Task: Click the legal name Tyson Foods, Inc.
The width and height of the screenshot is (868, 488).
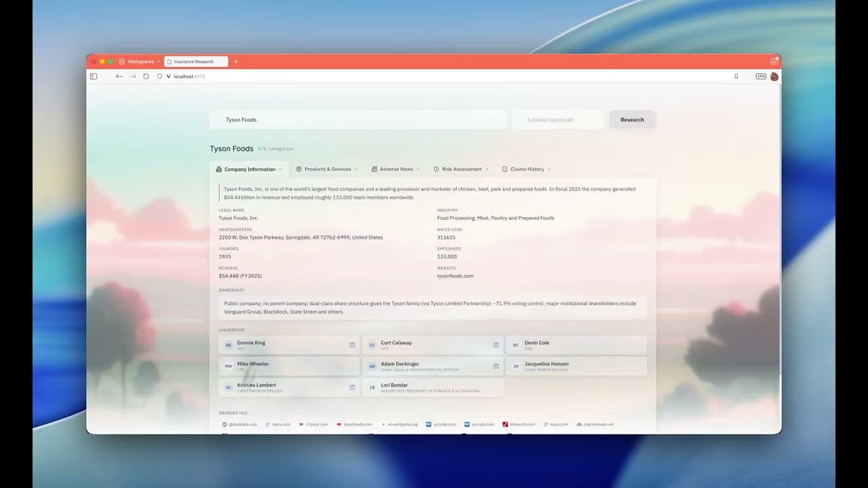Action: point(238,218)
